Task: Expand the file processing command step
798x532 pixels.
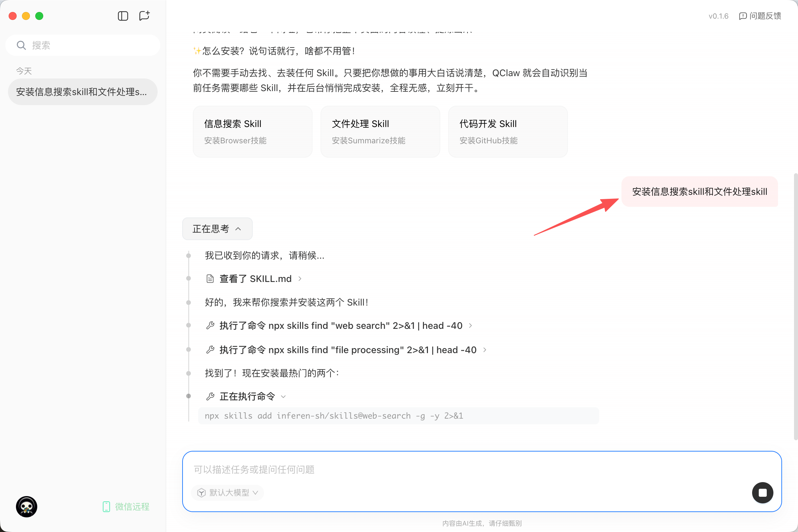Action: tap(485, 350)
